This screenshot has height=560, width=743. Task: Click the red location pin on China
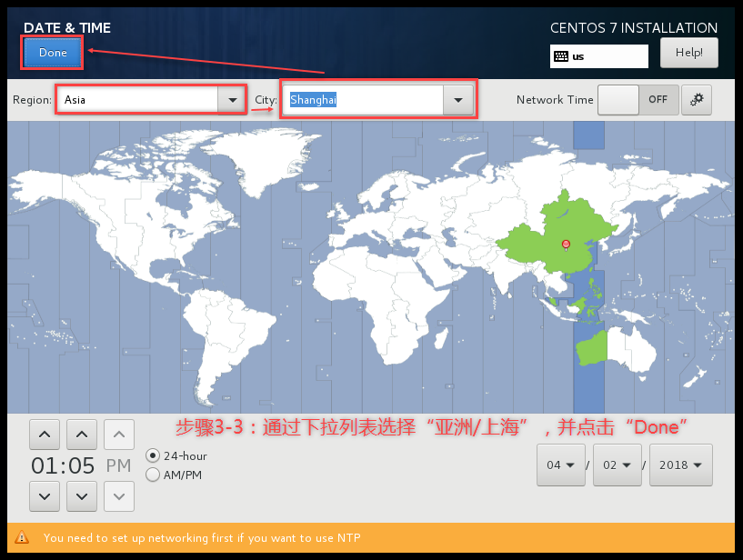[x=566, y=245]
